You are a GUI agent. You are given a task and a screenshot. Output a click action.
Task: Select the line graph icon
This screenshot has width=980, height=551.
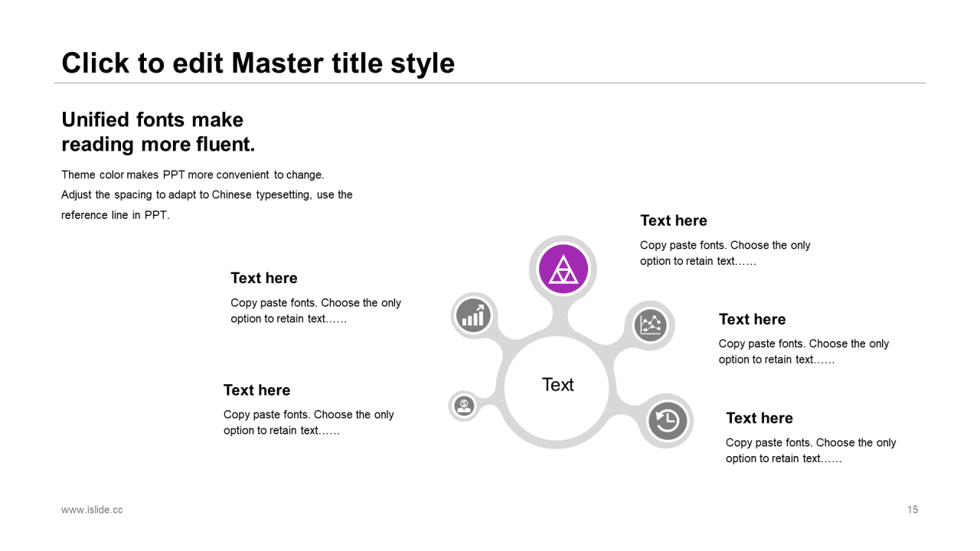651,325
